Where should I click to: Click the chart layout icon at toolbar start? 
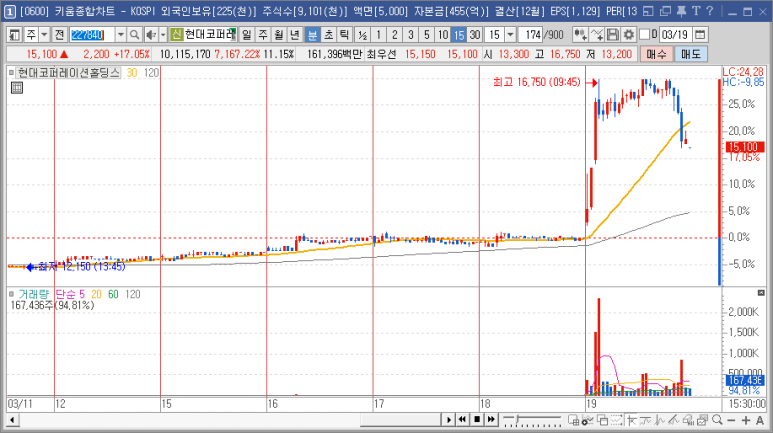tap(15, 35)
